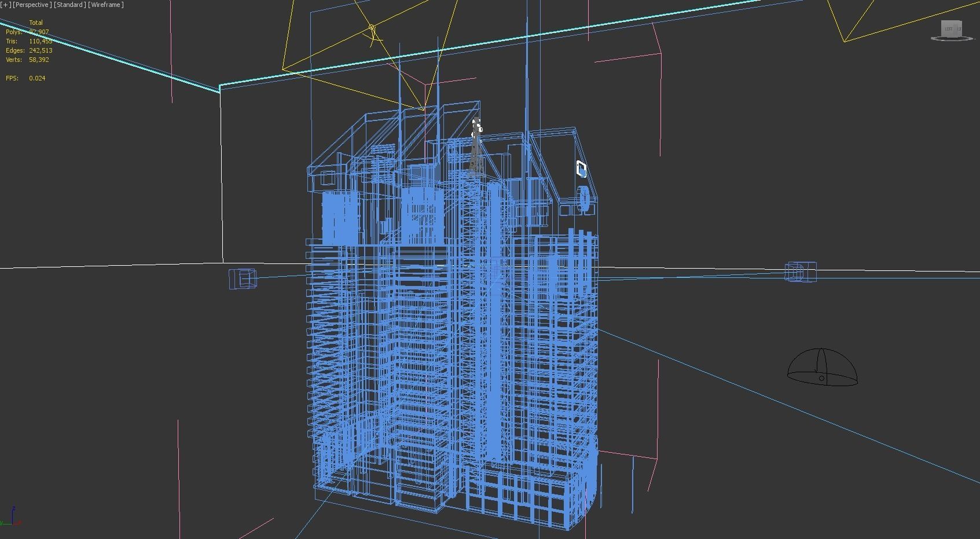Viewport: 980px width, 539px height.
Task: Select the camera object left of the building
Action: tap(243, 278)
